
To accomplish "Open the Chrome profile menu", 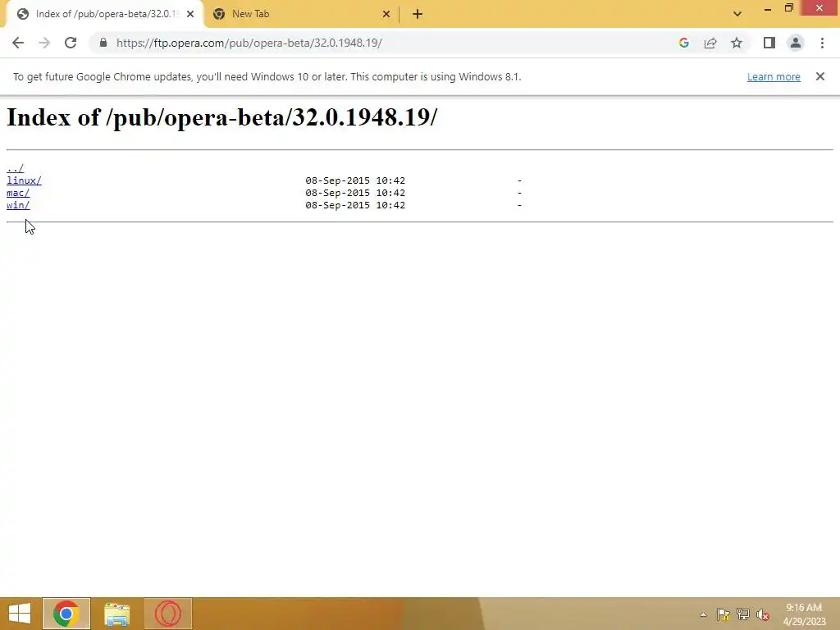I will point(796,43).
